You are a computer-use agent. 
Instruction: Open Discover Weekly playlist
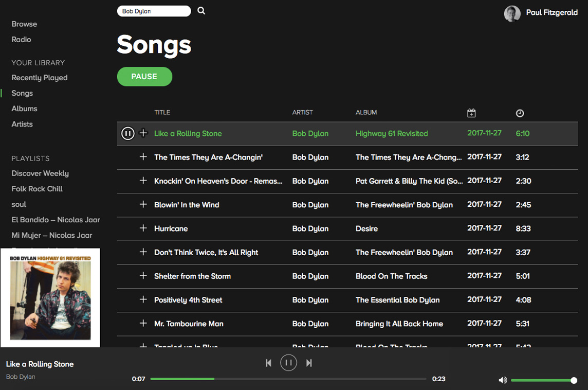(40, 173)
